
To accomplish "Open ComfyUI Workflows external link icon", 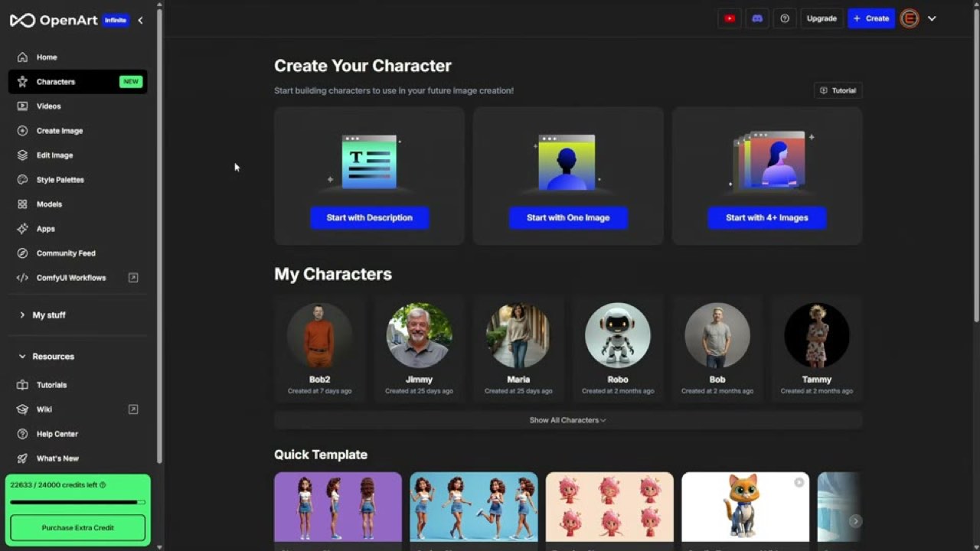I will pos(133,278).
